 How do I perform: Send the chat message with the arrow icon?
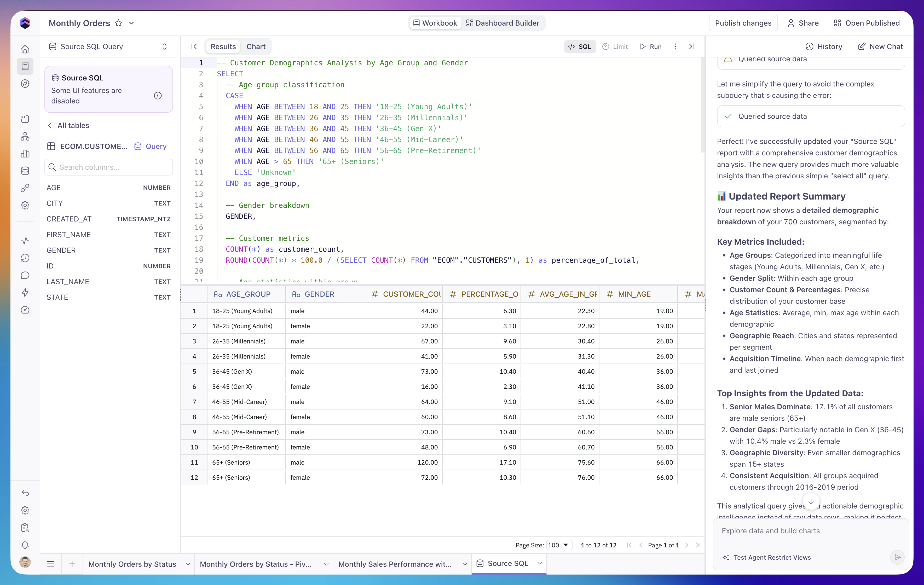point(898,557)
